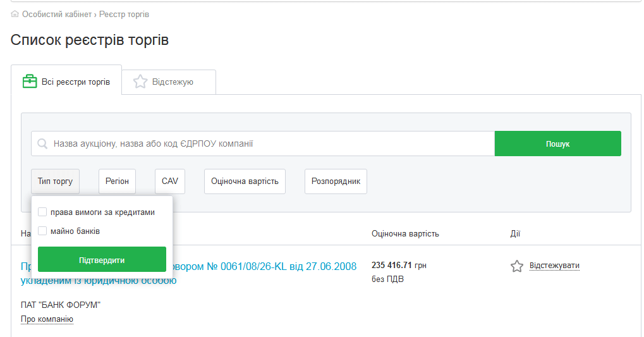Image resolution: width=644 pixels, height=337 pixels.
Task: Click the star icon beside Відстежувати
Action: [517, 266]
